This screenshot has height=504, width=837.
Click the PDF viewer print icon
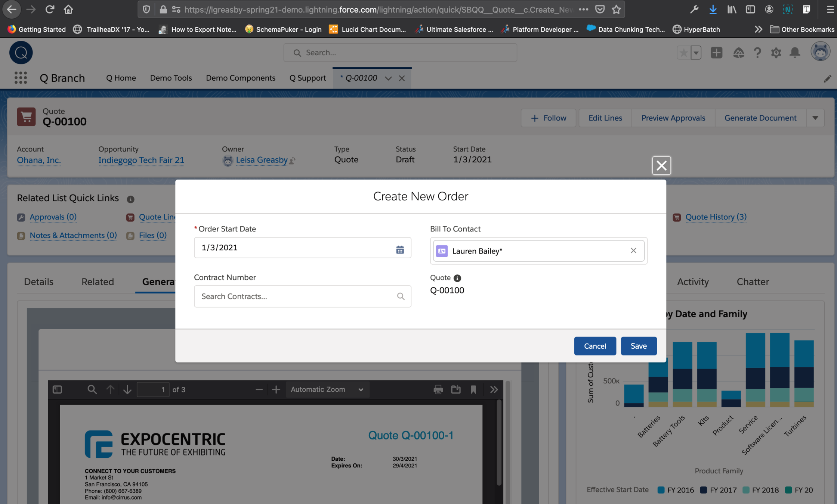pos(438,389)
